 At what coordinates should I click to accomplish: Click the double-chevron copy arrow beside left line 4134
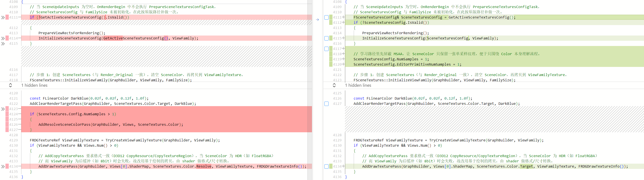click(3, 166)
